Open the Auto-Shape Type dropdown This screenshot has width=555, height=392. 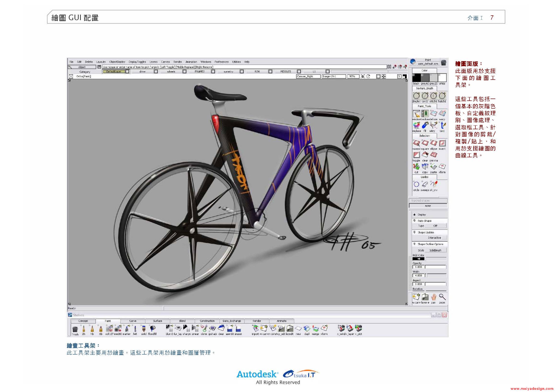[436, 226]
